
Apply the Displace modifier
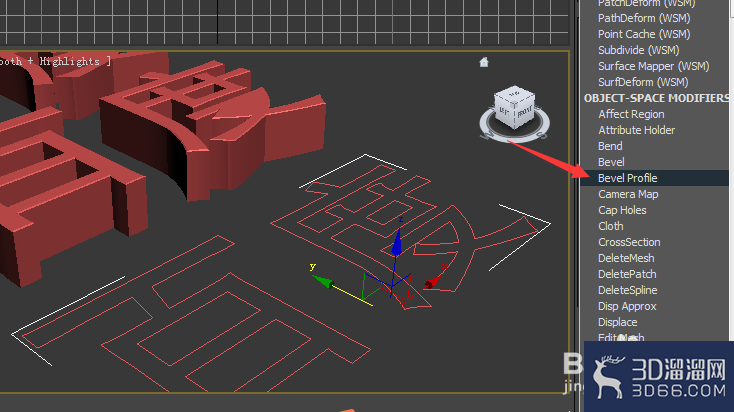click(617, 322)
